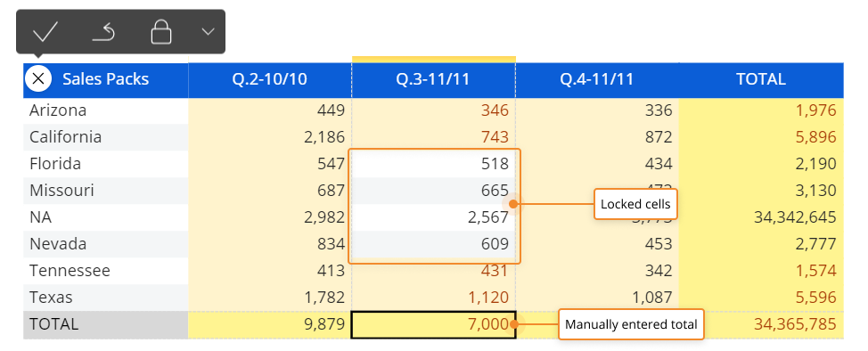The image size is (868, 351).
Task: Select locked Florida cell showing 518
Action: [433, 164]
